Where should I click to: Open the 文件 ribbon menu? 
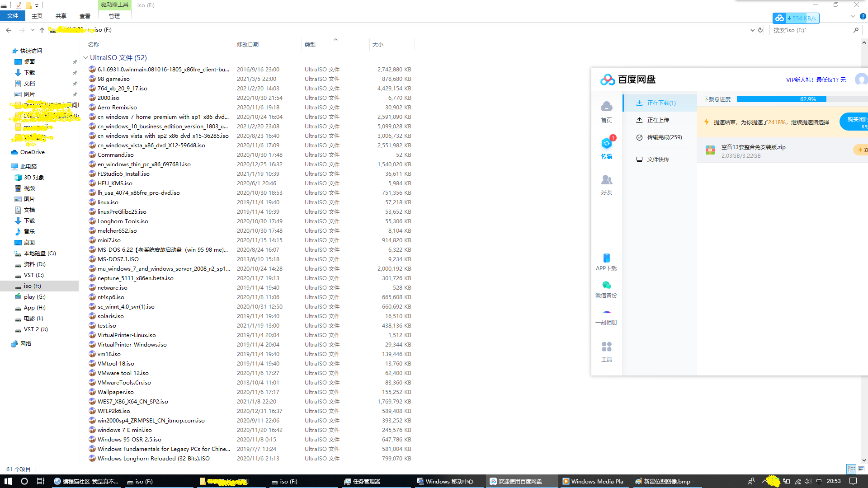(13, 16)
